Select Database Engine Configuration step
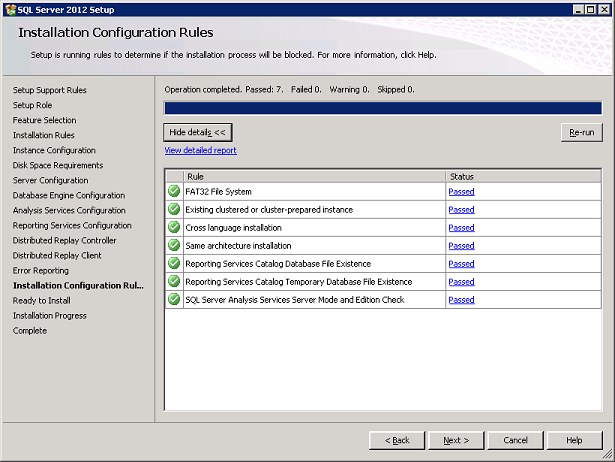This screenshot has height=462, width=615. [x=69, y=195]
